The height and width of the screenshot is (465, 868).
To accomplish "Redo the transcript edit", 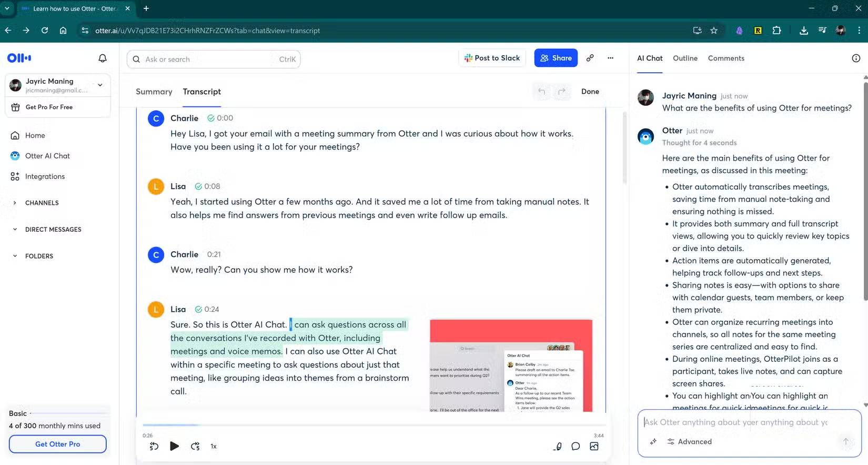I will click(x=561, y=92).
